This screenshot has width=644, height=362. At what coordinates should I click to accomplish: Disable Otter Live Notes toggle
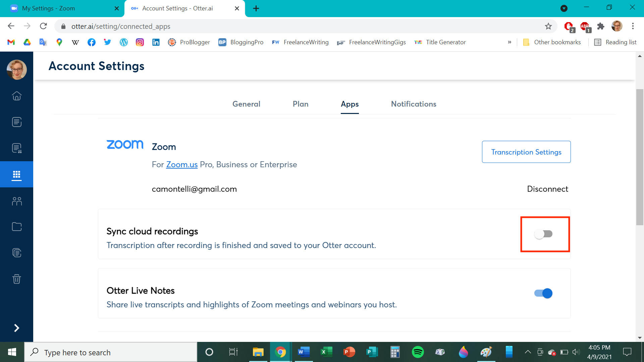pos(543,293)
